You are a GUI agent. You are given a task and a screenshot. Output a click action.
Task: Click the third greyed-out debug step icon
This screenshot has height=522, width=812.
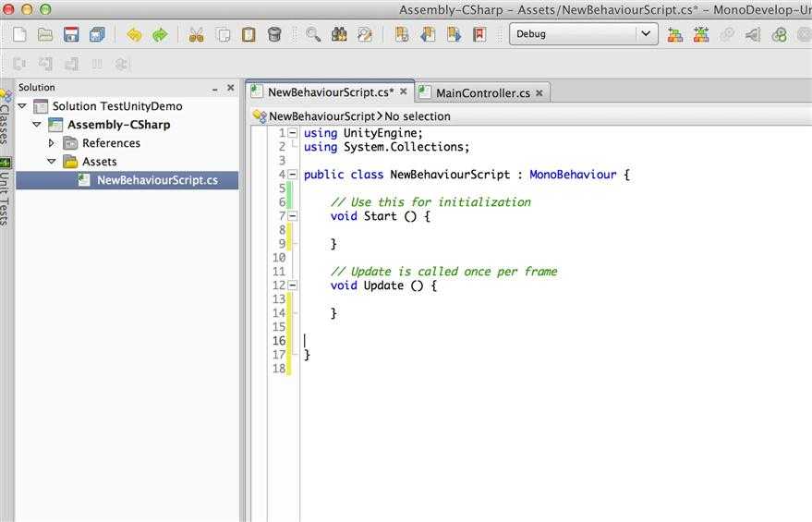(x=71, y=64)
